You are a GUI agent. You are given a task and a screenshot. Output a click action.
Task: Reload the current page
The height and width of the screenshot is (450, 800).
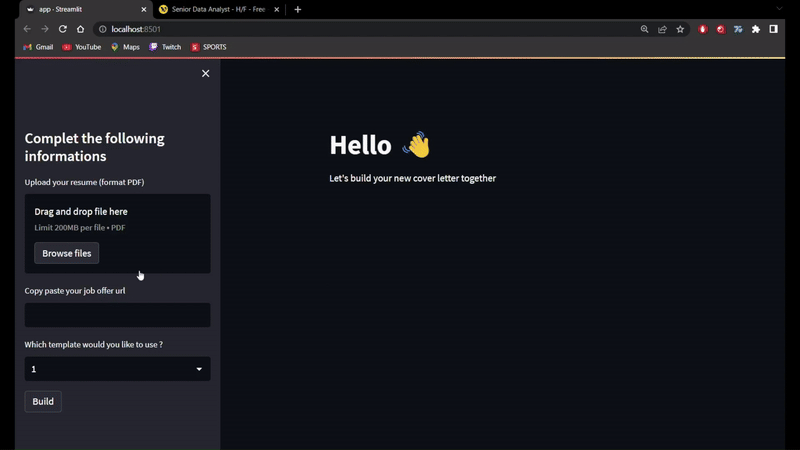click(x=63, y=29)
